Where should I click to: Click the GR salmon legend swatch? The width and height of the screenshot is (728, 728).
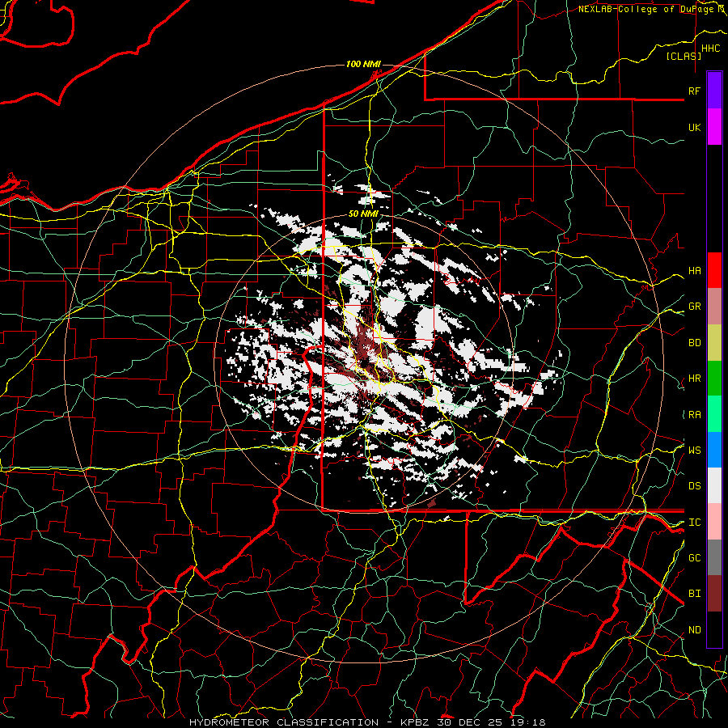click(714, 306)
